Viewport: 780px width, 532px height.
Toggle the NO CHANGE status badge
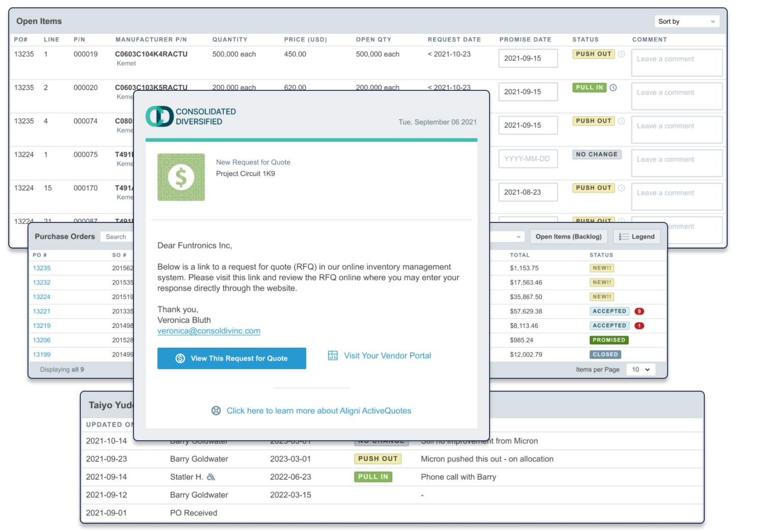[x=597, y=154]
